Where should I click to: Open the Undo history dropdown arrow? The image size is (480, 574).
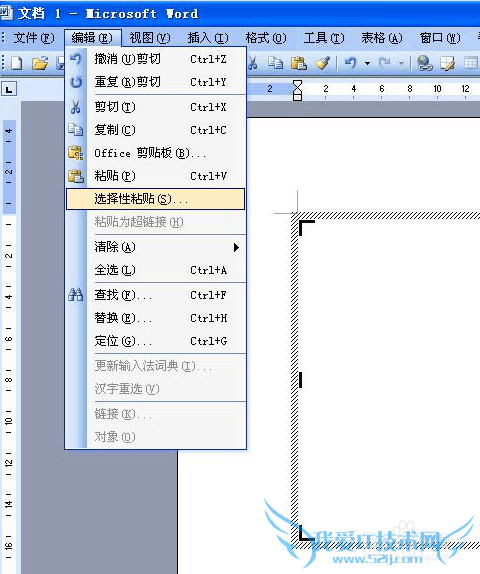point(367,63)
